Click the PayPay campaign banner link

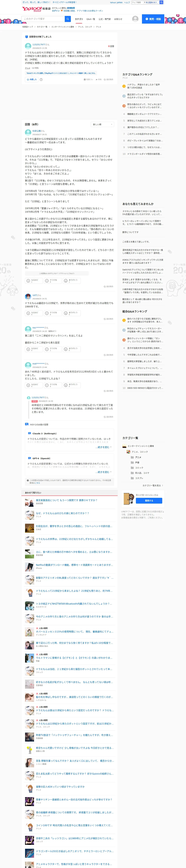[61, 73]
